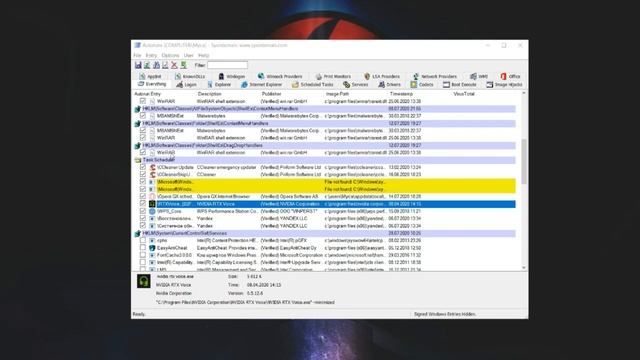Viewport: 640px width, 360px height.
Task: Switch to the LSA Providers tab
Action: (382, 76)
